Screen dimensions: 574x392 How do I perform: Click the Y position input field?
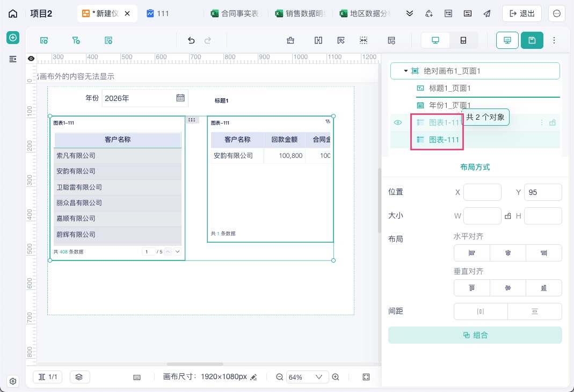pyautogui.click(x=542, y=192)
